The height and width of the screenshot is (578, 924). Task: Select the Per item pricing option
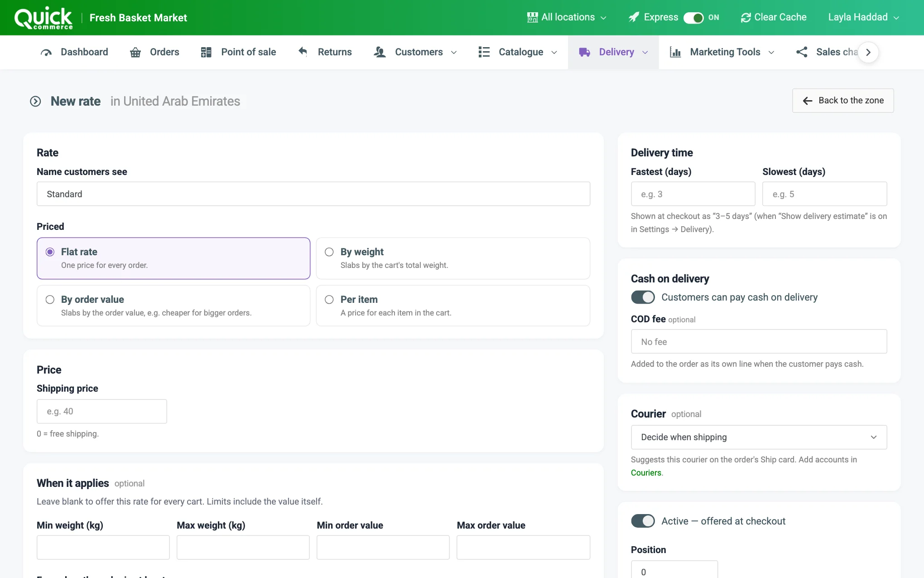(453, 306)
